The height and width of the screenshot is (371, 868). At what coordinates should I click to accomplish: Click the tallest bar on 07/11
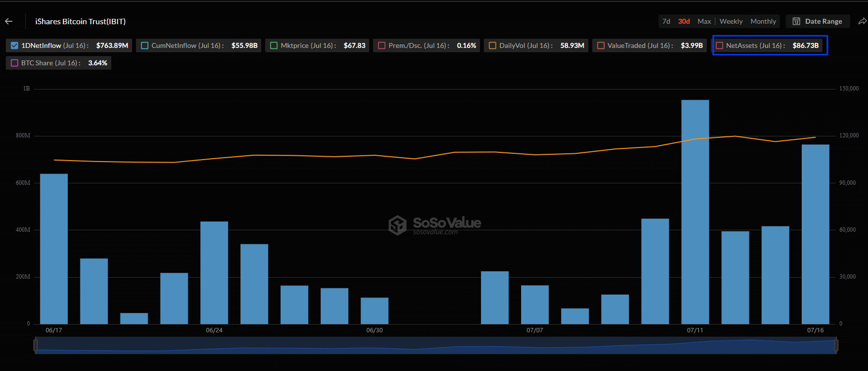pos(695,212)
